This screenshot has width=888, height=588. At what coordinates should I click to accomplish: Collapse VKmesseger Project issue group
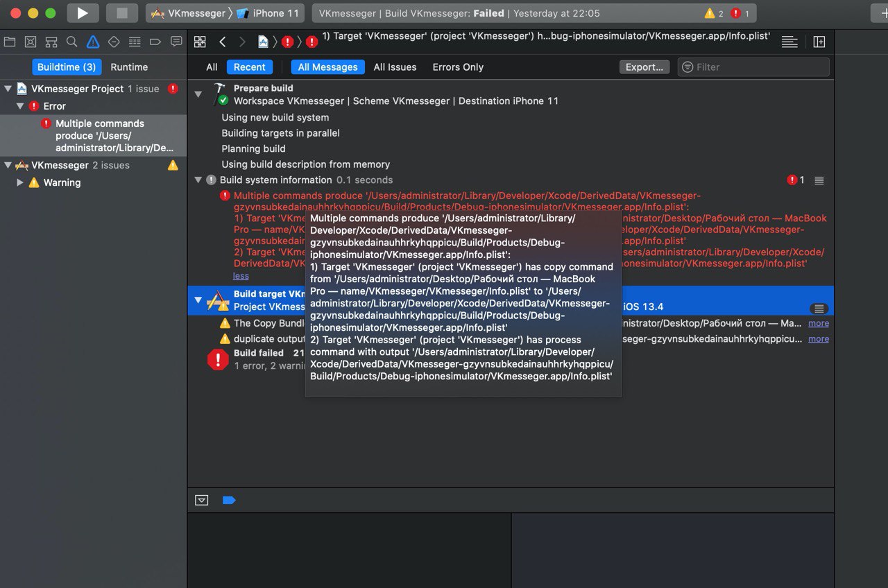click(8, 89)
